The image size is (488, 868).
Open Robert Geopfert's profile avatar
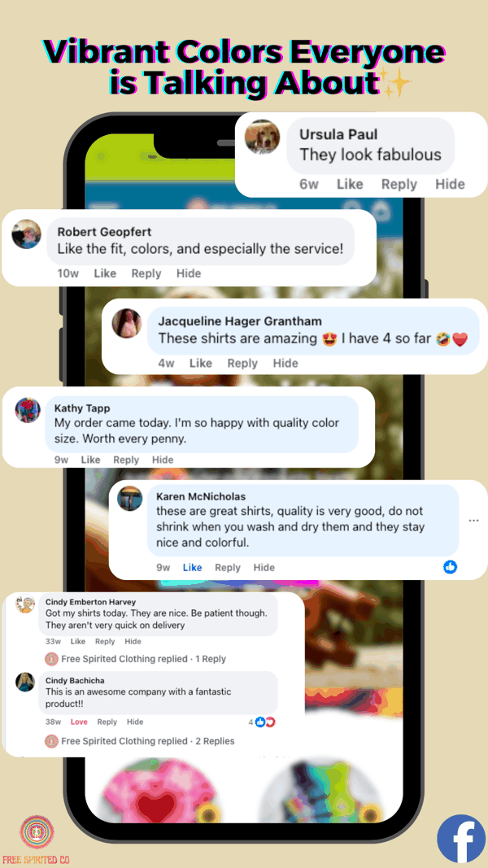pyautogui.click(x=27, y=234)
